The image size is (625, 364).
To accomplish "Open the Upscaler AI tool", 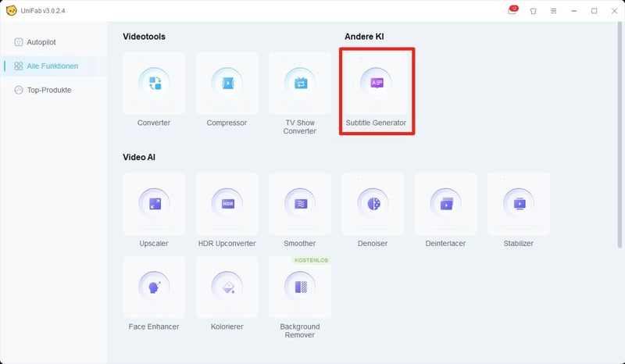I will click(154, 204).
